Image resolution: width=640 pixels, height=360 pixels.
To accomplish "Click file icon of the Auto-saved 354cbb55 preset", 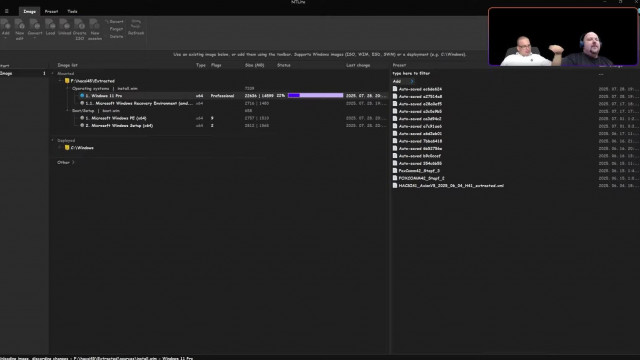I will point(395,163).
